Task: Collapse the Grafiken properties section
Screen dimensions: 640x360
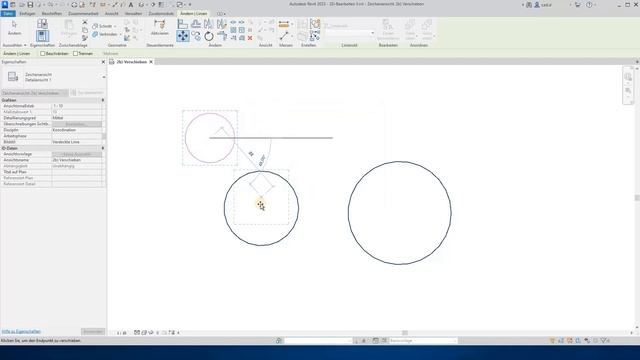Action: coord(102,100)
